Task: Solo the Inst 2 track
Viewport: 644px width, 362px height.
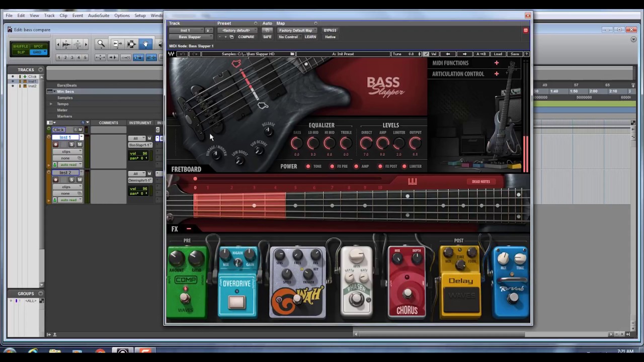Action: 71,179
